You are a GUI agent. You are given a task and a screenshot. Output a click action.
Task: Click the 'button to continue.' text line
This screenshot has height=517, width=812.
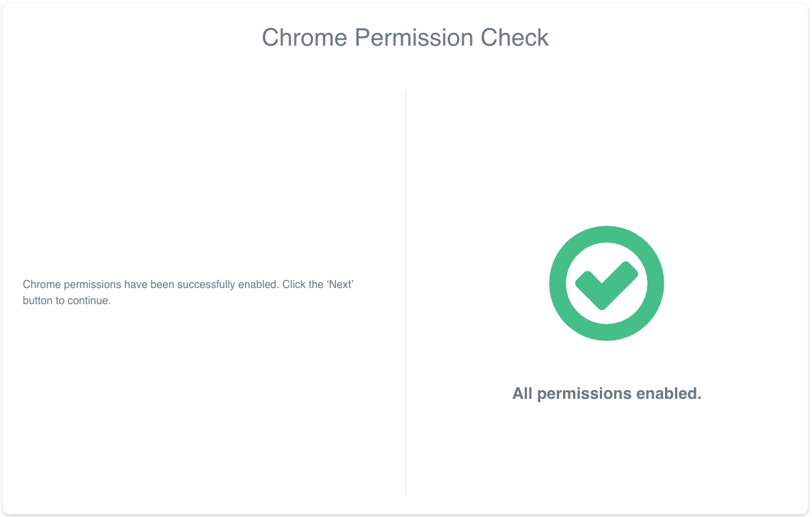[x=66, y=301]
